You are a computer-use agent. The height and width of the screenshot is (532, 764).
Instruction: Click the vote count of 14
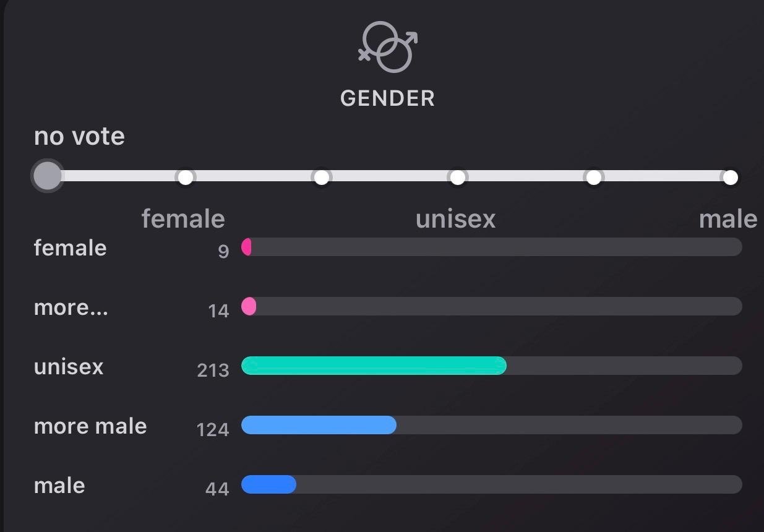(218, 311)
